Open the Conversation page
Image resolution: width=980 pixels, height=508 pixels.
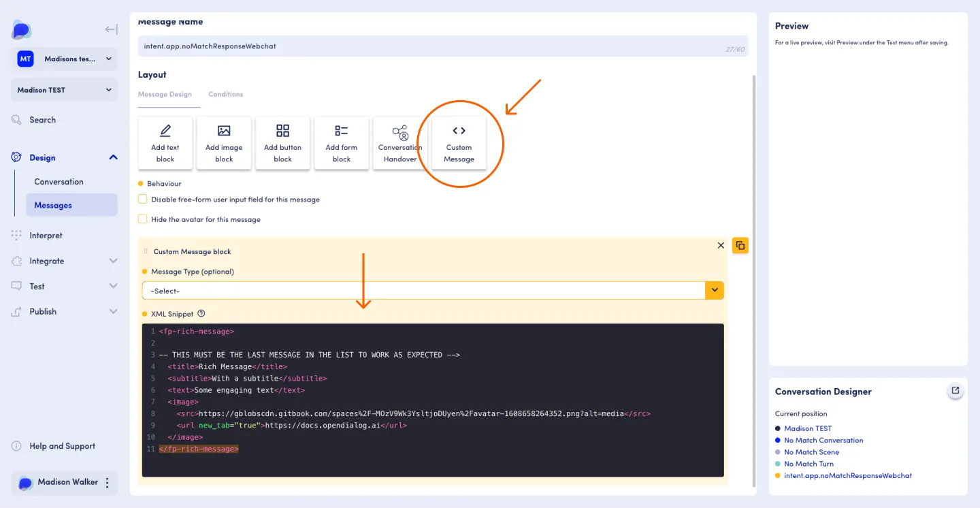click(59, 182)
